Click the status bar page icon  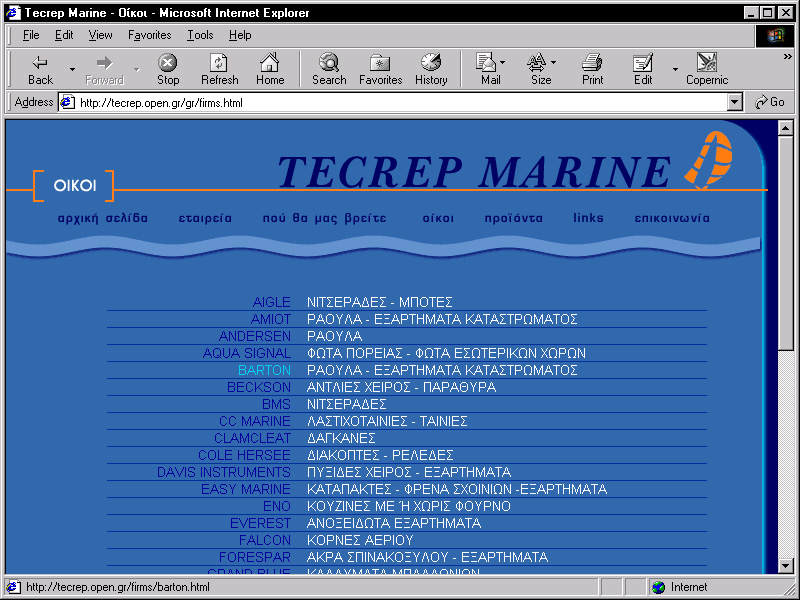coord(13,587)
